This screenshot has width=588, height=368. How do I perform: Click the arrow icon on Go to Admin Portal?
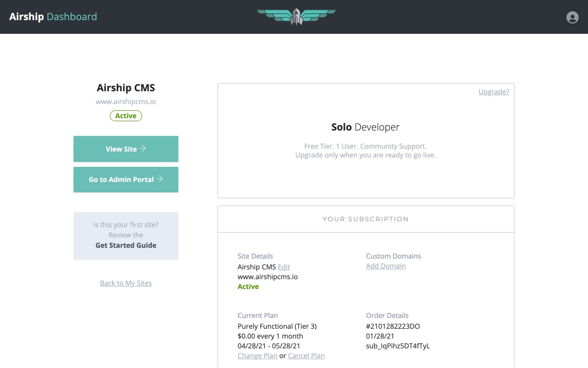coord(160,180)
